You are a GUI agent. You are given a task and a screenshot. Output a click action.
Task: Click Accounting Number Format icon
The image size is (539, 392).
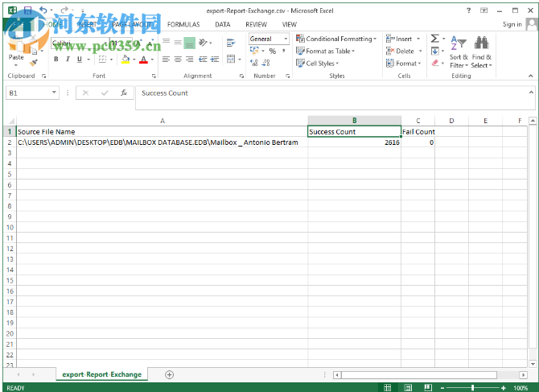click(x=254, y=51)
